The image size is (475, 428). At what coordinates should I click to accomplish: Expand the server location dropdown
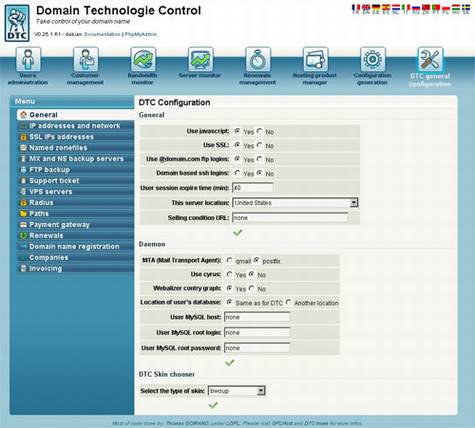point(354,202)
